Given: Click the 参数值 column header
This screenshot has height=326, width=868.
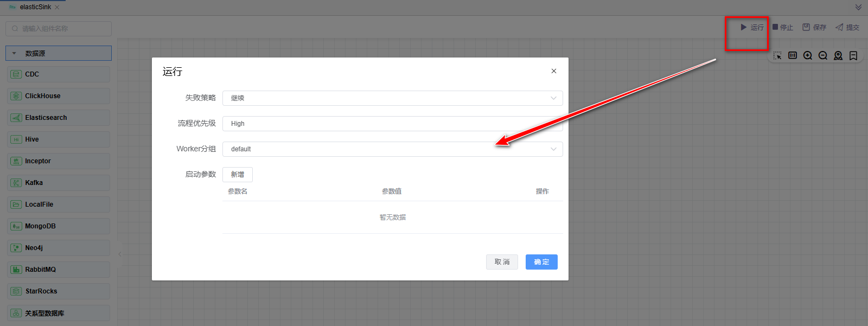Looking at the screenshot, I should tap(392, 191).
